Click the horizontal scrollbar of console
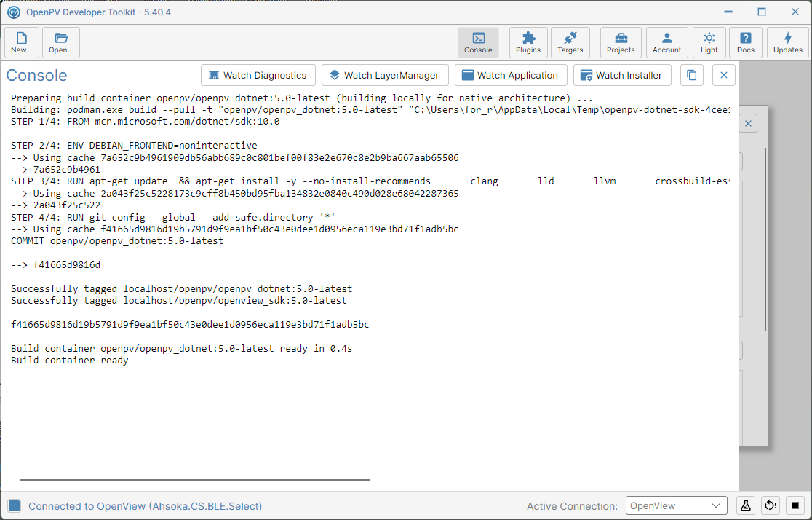 pos(195,480)
